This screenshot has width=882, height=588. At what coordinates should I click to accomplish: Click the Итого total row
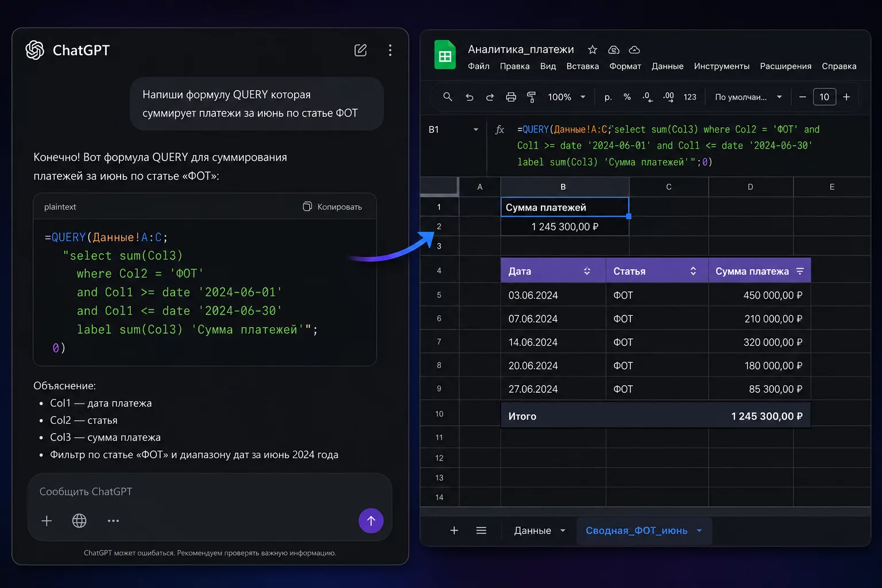point(656,416)
